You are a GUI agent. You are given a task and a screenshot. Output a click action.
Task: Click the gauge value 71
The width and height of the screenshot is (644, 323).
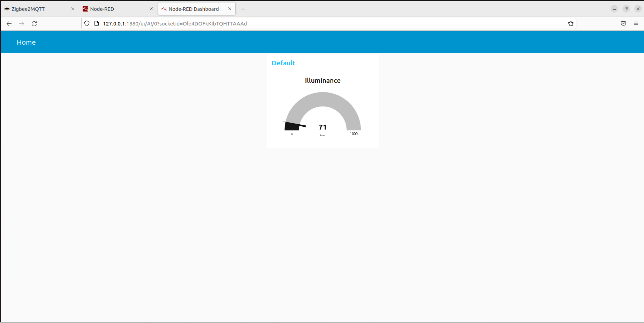coord(323,127)
